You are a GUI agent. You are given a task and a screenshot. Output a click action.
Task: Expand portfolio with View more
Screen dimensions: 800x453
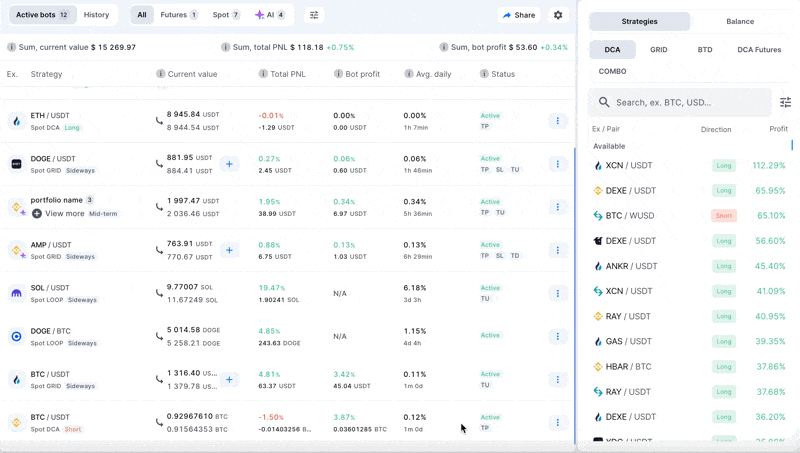pos(58,213)
